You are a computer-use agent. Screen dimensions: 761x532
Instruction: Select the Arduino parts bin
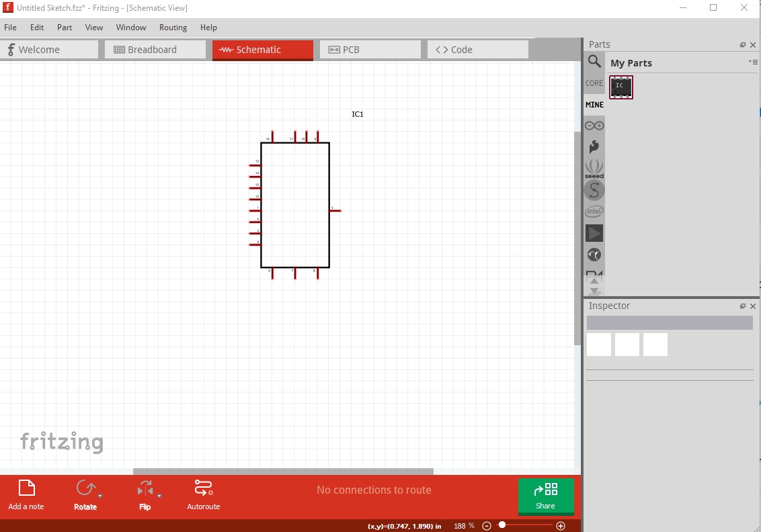(594, 125)
